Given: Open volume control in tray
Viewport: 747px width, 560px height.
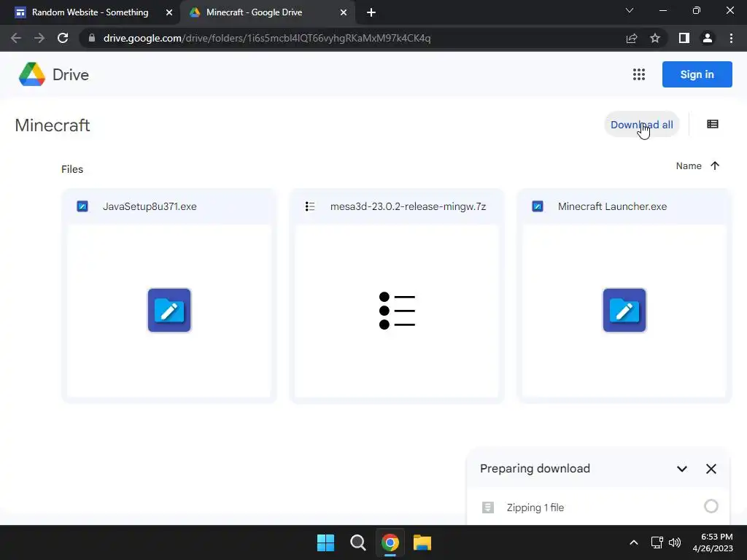Looking at the screenshot, I should tap(675, 542).
